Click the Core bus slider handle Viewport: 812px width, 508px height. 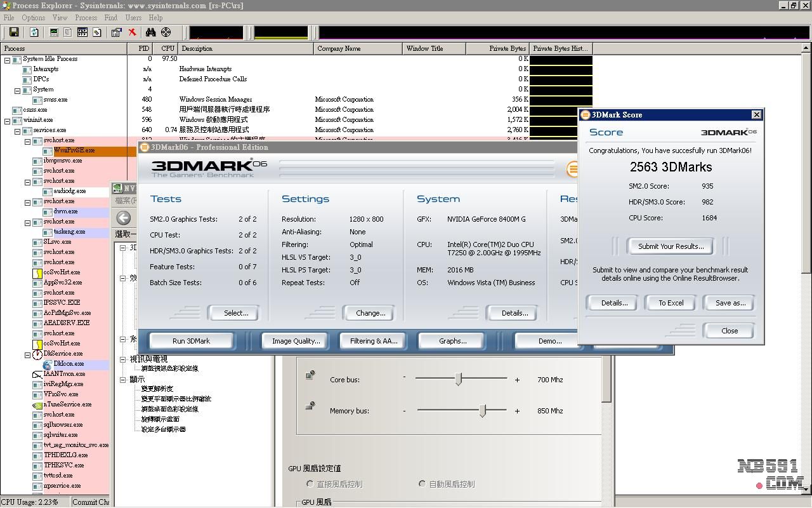click(458, 379)
